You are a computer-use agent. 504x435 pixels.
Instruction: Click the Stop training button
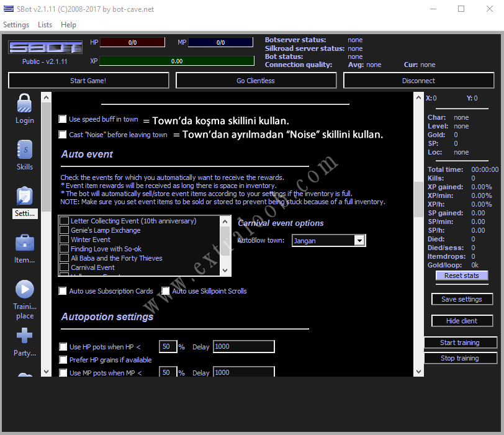[x=460, y=358]
